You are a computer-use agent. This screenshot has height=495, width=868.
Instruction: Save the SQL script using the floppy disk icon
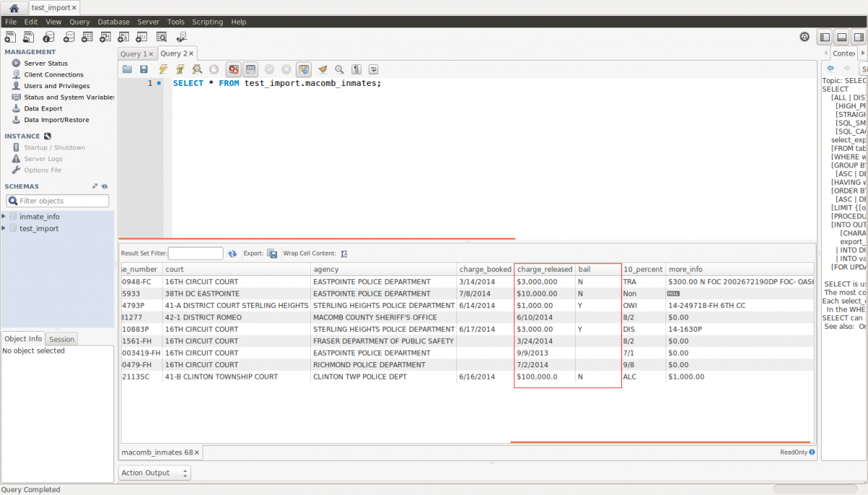[x=144, y=69]
